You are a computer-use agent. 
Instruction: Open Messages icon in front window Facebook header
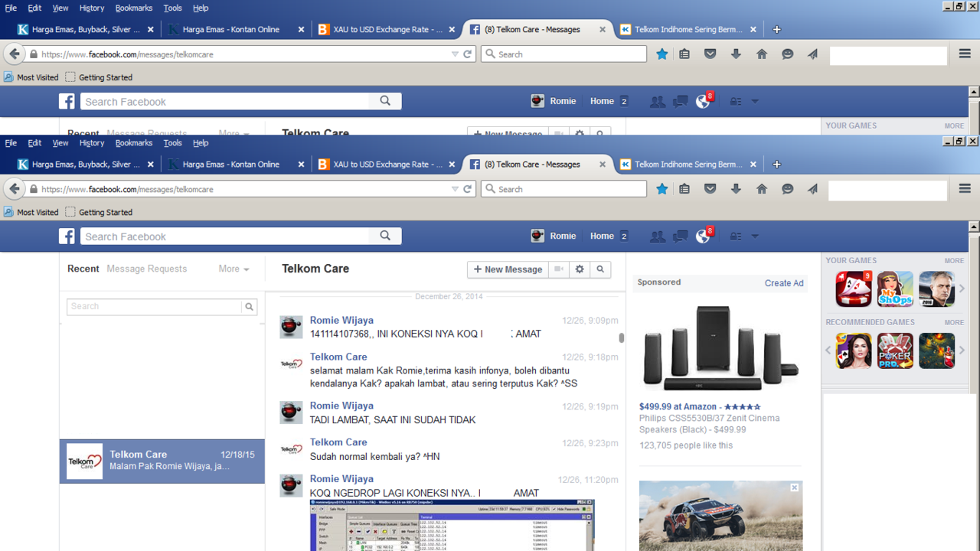pos(680,236)
